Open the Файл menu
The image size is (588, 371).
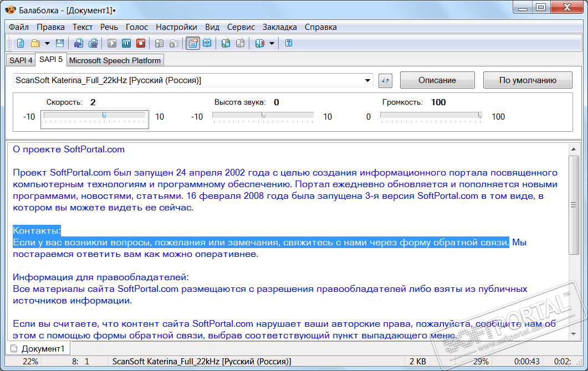point(19,27)
